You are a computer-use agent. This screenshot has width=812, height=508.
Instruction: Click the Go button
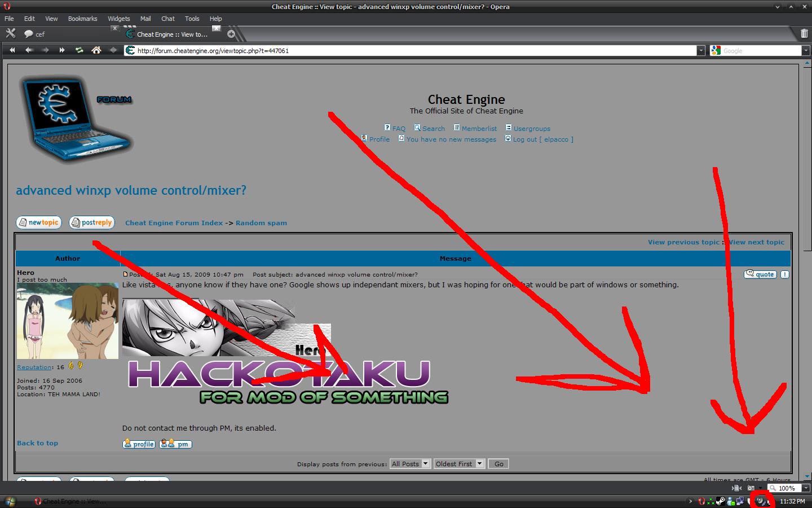pos(498,464)
